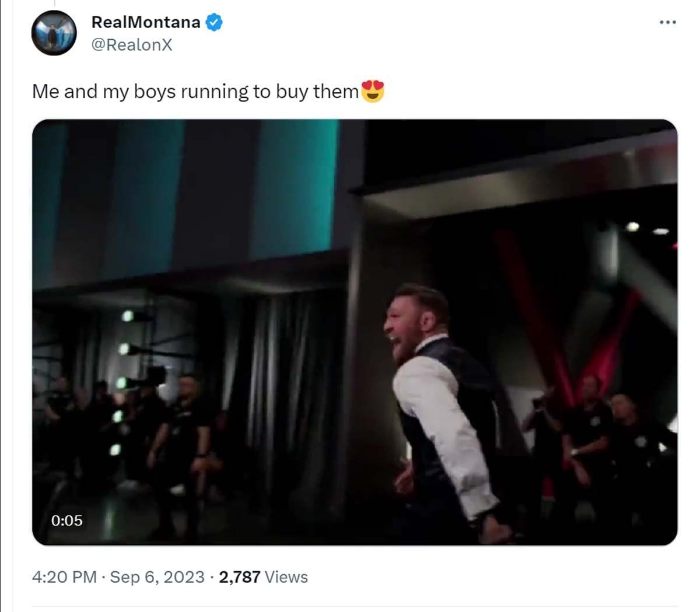Click the Sep 6, 2023 date
The width and height of the screenshot is (700, 612).
click(157, 577)
